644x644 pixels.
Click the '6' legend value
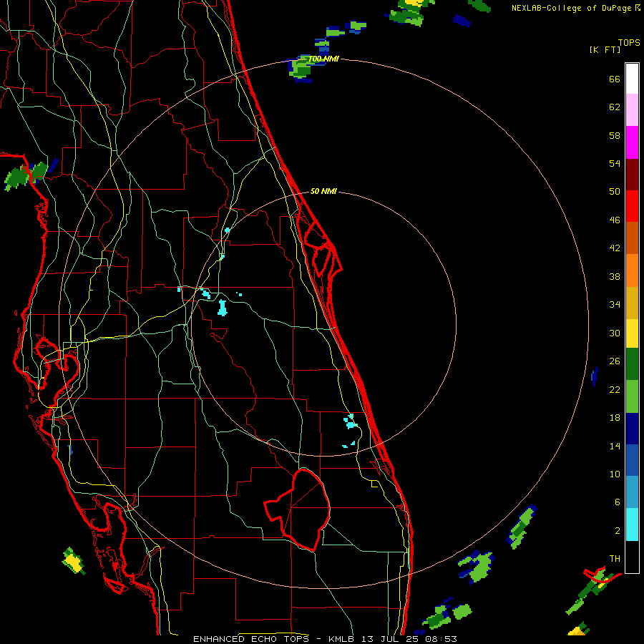618,502
